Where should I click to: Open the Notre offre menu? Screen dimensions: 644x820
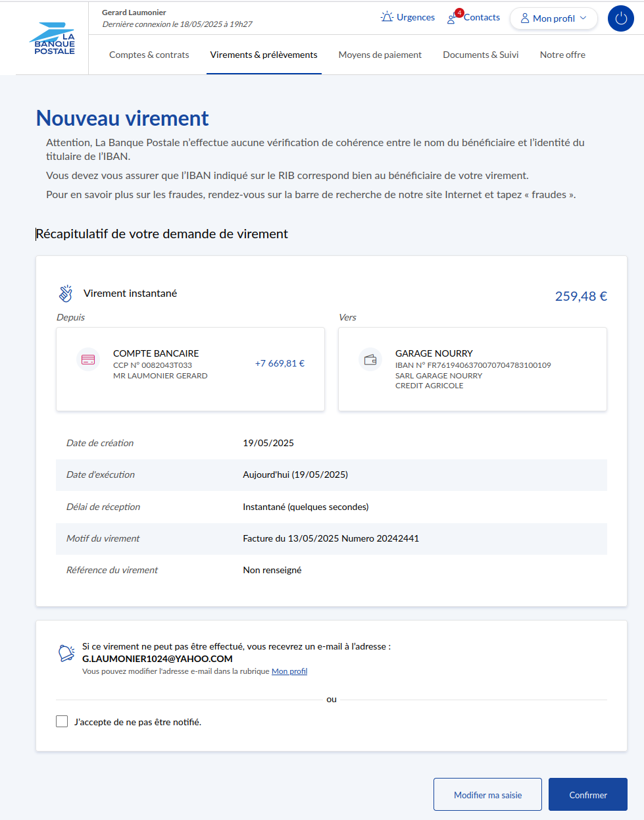click(x=562, y=55)
